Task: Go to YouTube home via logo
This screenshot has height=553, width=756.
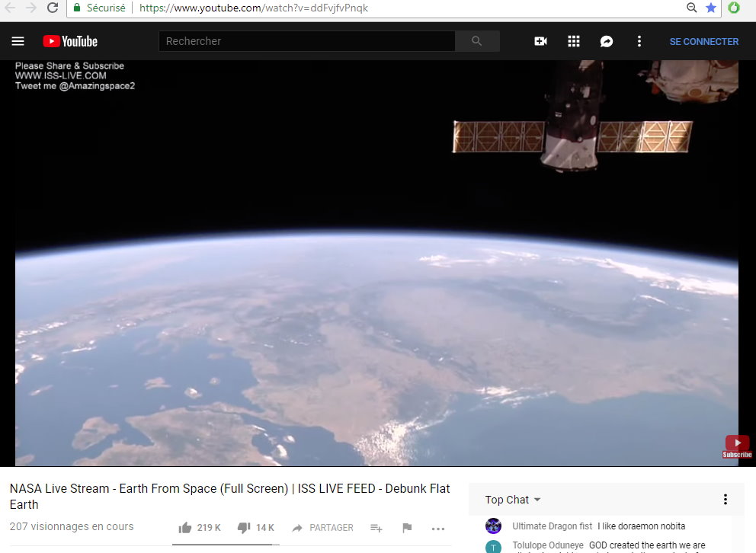Action: tap(70, 41)
